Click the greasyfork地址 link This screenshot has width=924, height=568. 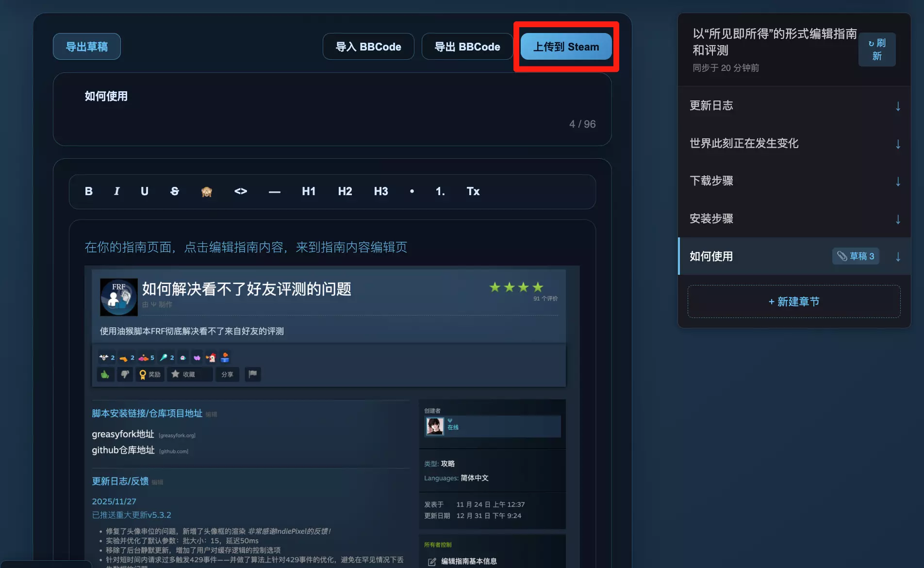click(123, 434)
